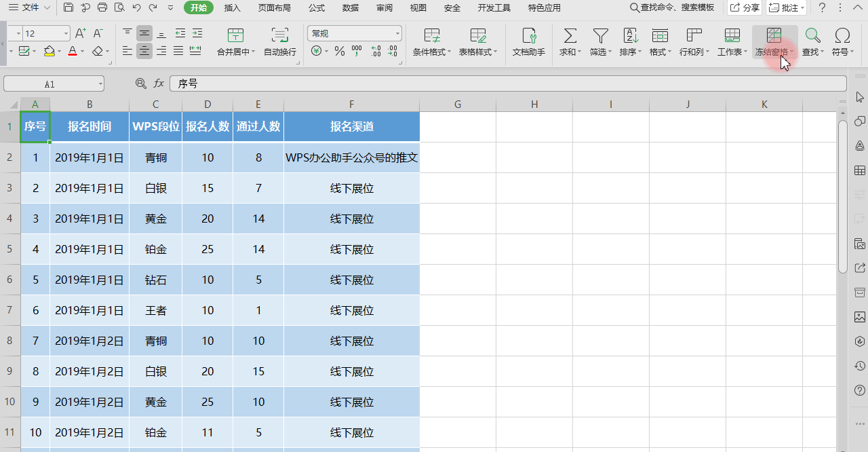Toggle horizontal center alignment
The image size is (868, 452).
tap(144, 51)
